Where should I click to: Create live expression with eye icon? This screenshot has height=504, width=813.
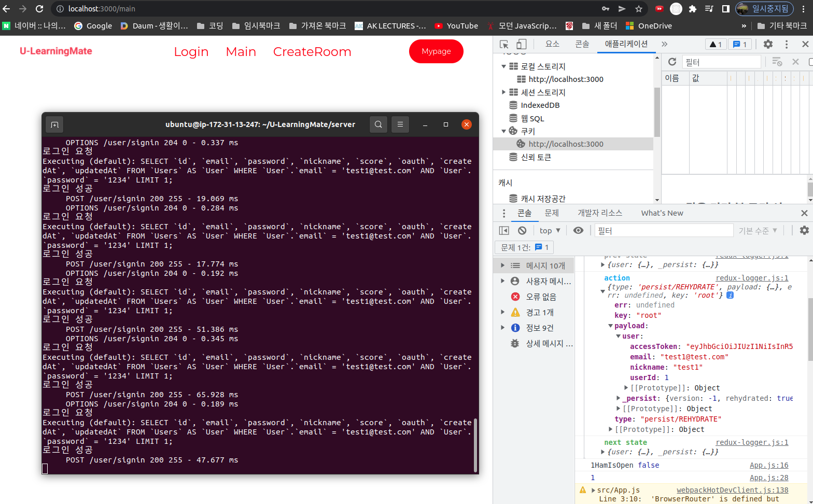click(579, 230)
